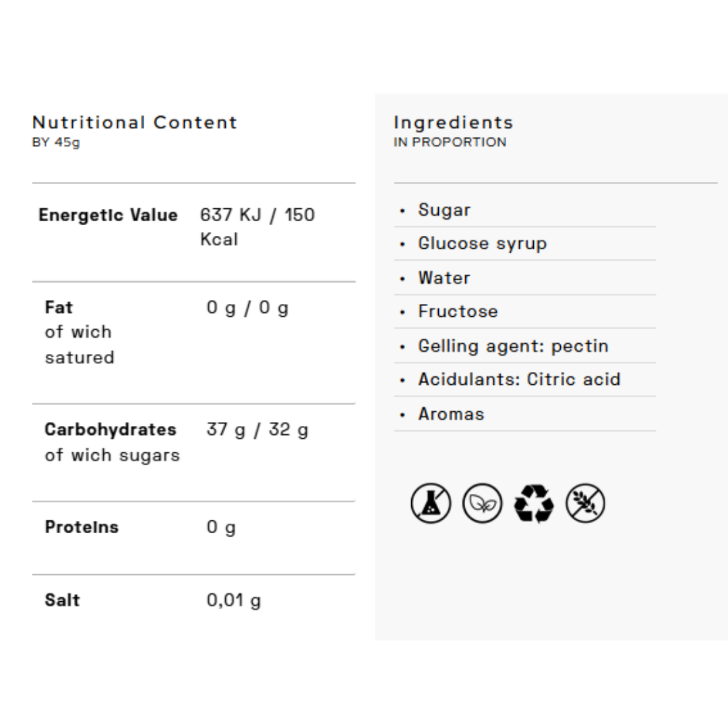Image resolution: width=728 pixels, height=728 pixels.
Task: Click the 37 g / 32 g carbohydrates value
Action: [x=257, y=430]
